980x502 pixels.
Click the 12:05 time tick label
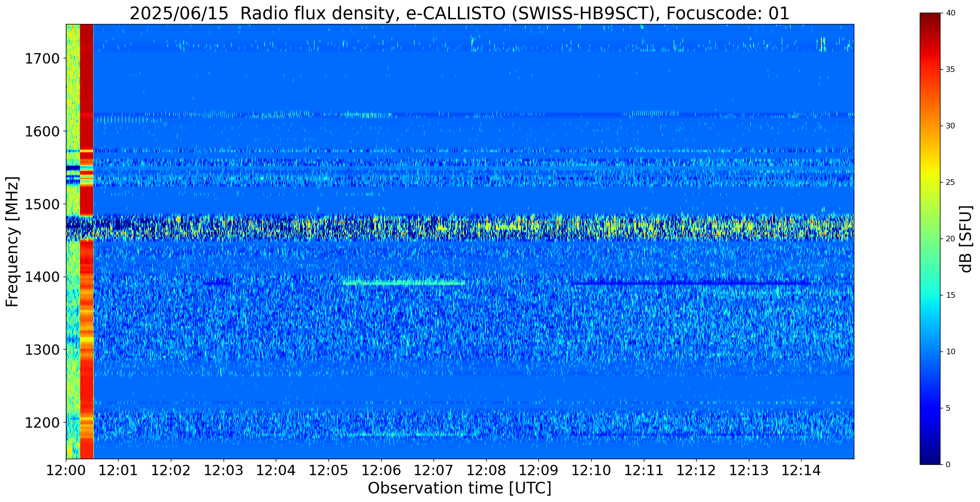coord(329,470)
